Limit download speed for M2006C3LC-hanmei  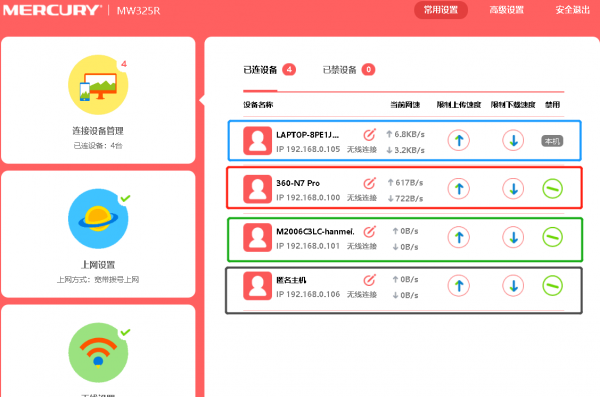coord(513,237)
